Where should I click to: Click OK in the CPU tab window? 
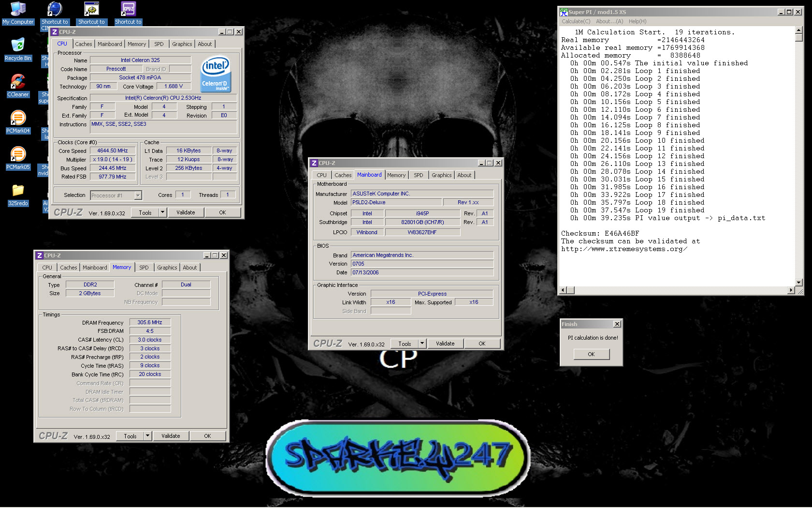(x=222, y=212)
